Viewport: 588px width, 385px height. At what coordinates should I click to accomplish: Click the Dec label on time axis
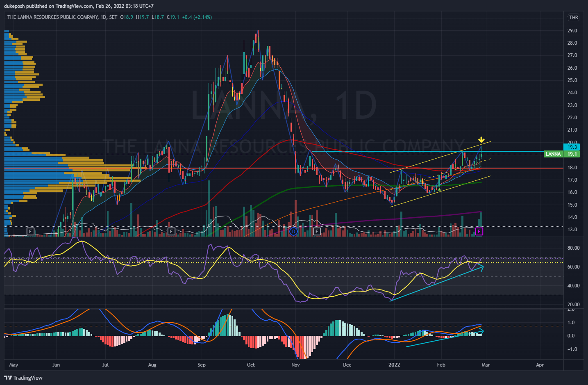[347, 365]
